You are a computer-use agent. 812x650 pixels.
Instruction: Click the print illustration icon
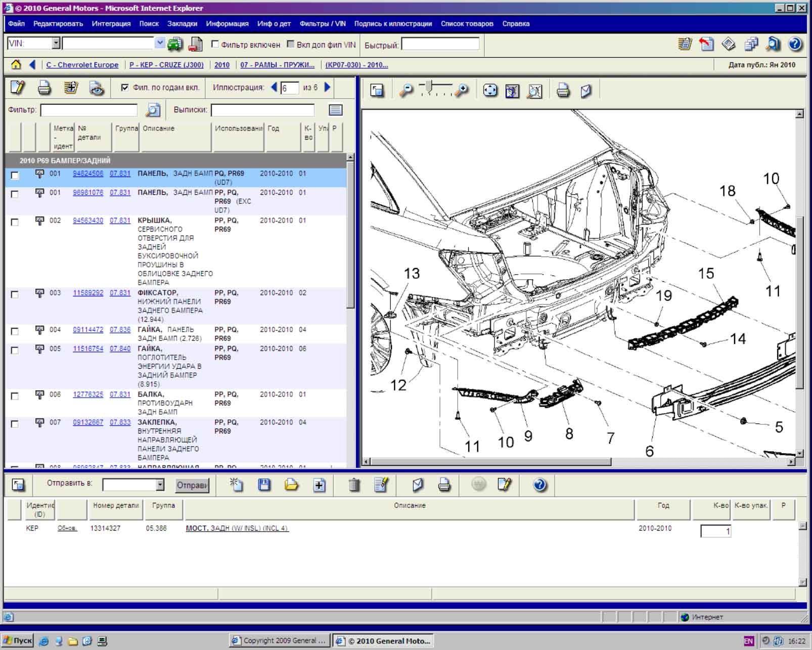point(563,91)
